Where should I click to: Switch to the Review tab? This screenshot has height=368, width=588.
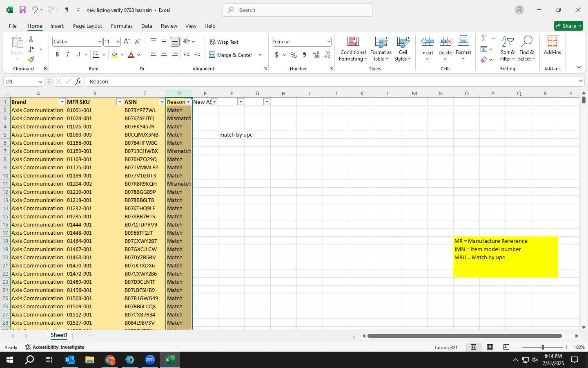point(169,26)
